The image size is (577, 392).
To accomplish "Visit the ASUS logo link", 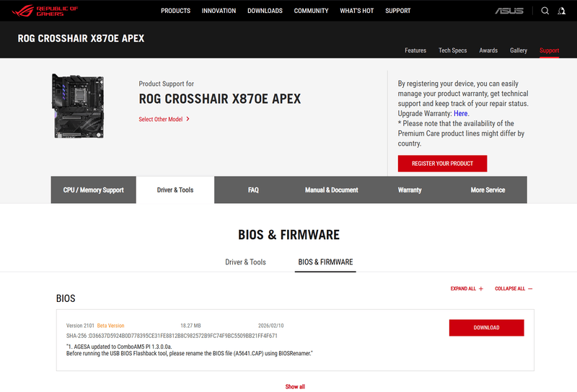I will [x=509, y=11].
